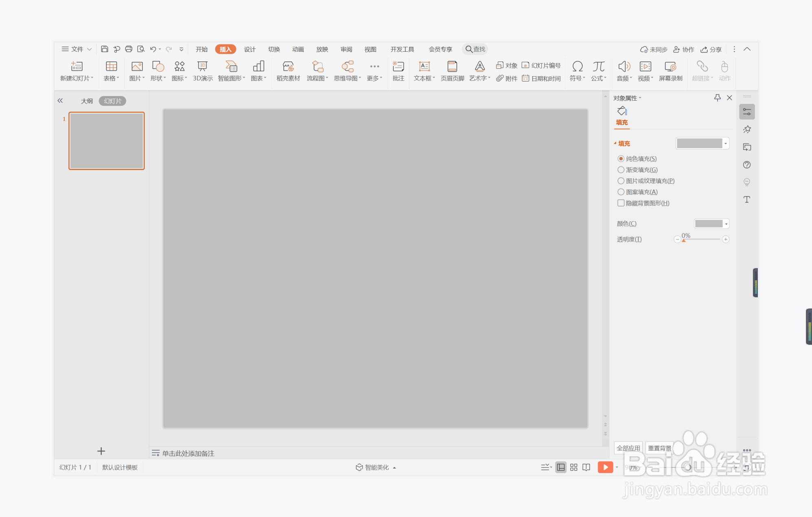
Task: Switch to the 设计 tab
Action: click(250, 49)
